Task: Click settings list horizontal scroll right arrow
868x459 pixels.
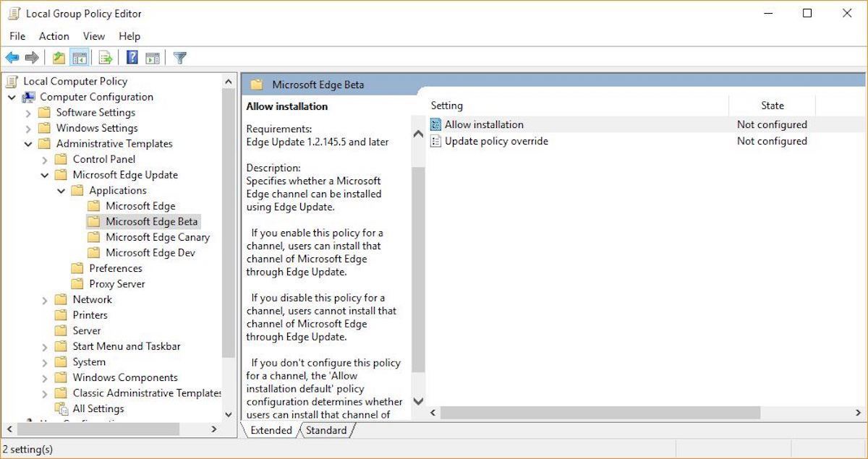Action: tap(858, 413)
